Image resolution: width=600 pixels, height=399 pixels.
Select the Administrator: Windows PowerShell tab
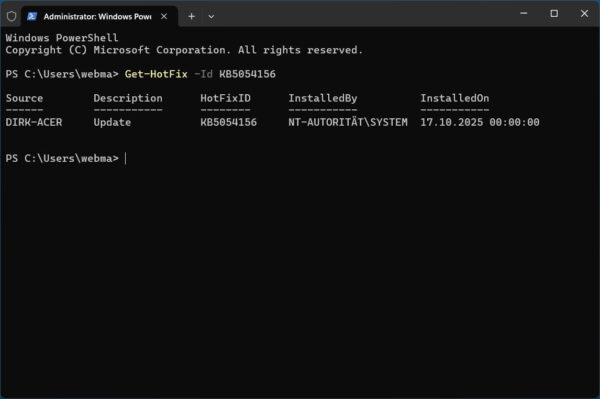point(99,16)
